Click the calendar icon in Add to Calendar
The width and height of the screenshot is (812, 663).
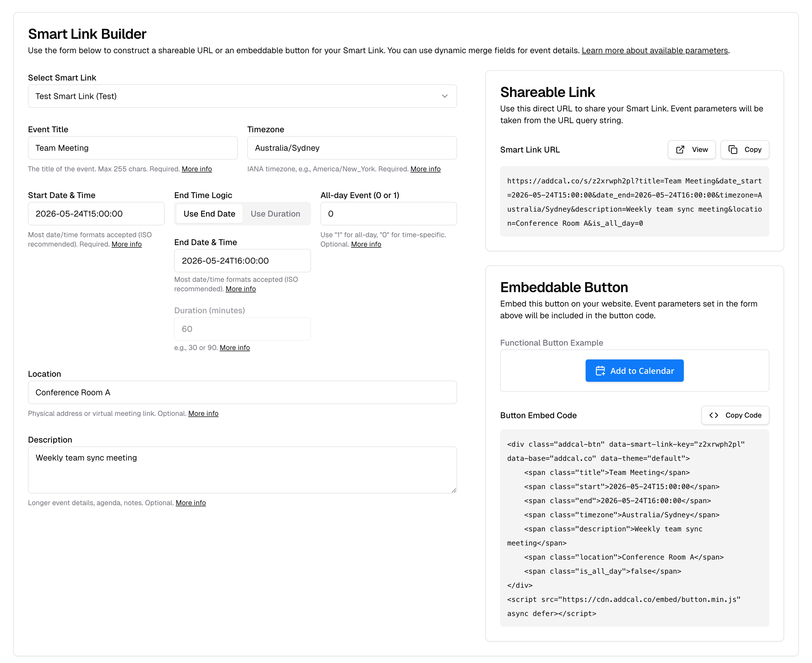click(600, 371)
